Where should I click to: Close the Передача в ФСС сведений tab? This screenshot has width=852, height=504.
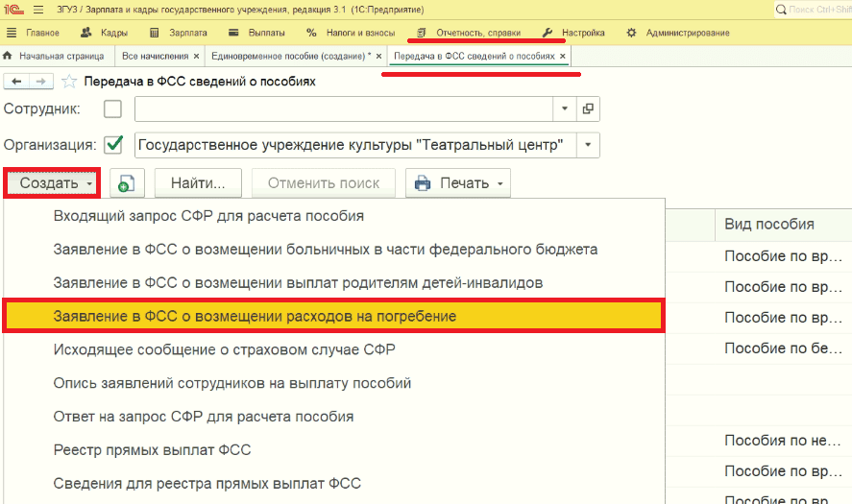tap(563, 56)
